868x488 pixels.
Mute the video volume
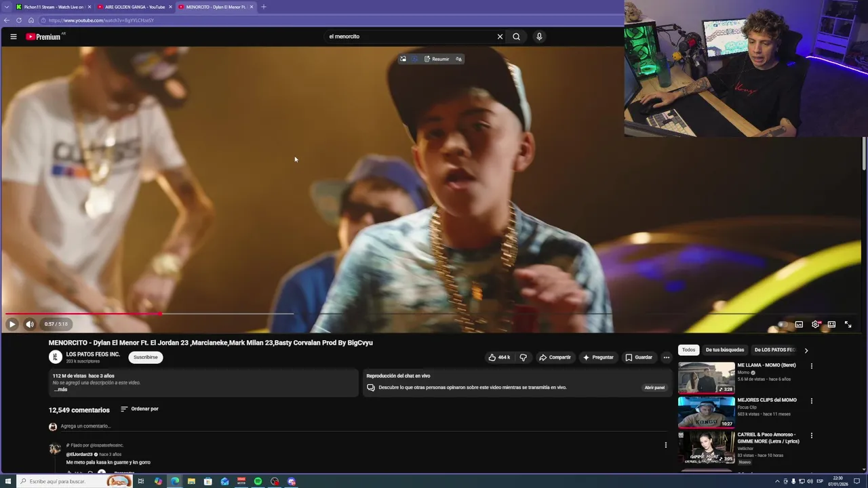coord(30,324)
